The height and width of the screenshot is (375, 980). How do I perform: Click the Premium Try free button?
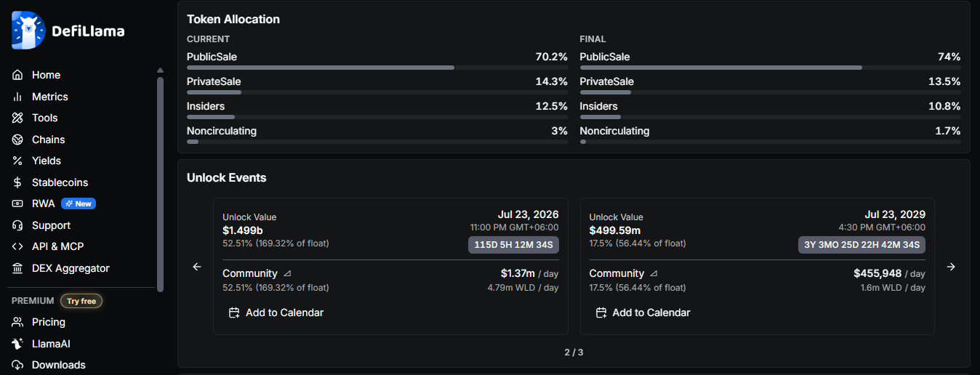click(81, 301)
